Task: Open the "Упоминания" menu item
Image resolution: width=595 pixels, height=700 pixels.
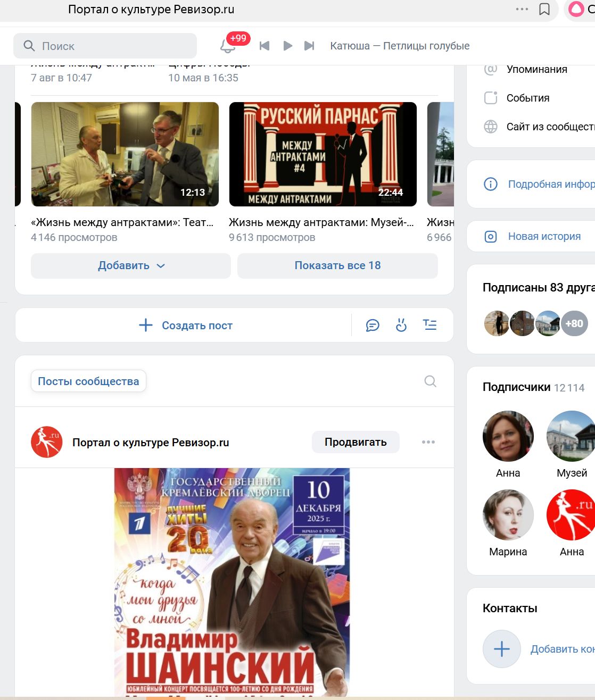Action: [x=536, y=69]
